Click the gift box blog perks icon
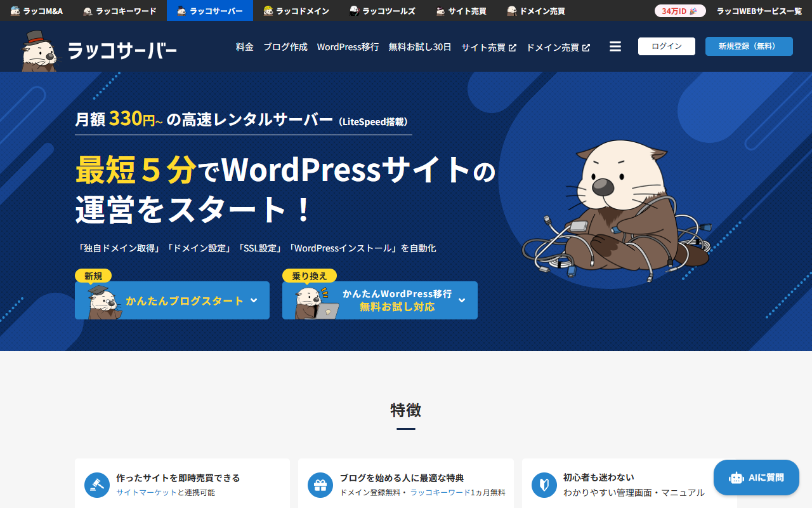This screenshot has height=508, width=812. tap(320, 485)
